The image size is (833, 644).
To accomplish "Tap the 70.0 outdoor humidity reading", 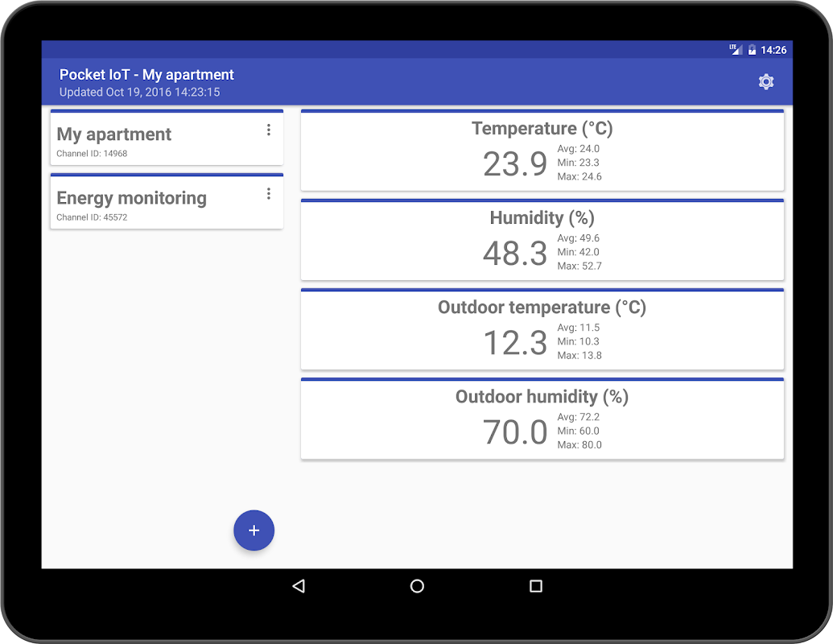I will click(515, 432).
